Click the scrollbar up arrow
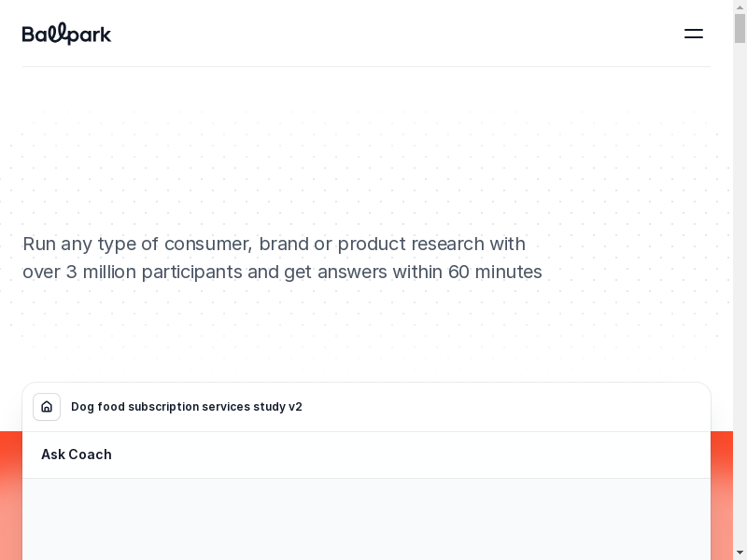The image size is (747, 560). click(740, 7)
